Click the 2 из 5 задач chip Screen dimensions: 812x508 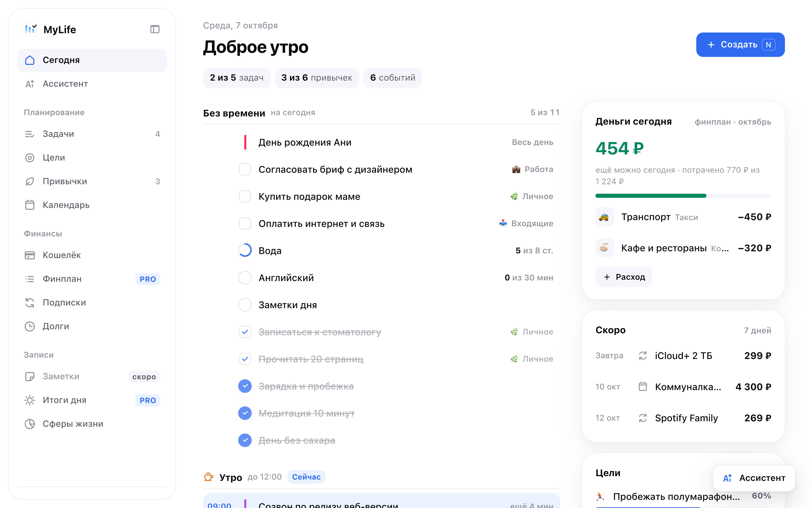pos(236,78)
